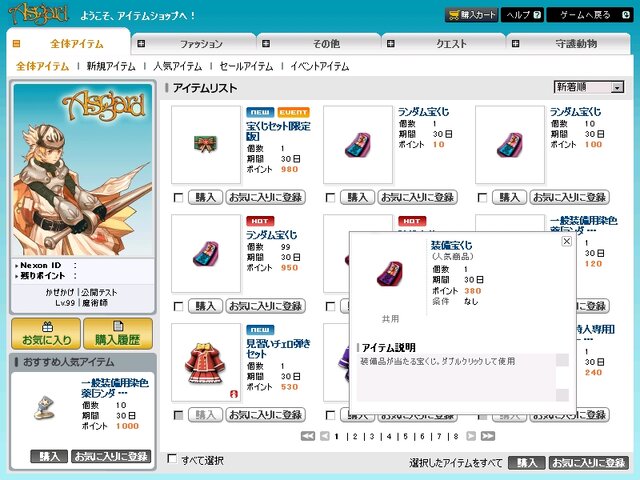640x480 pixels.
Task: Buy all selected items at bottom
Action: coord(527,462)
